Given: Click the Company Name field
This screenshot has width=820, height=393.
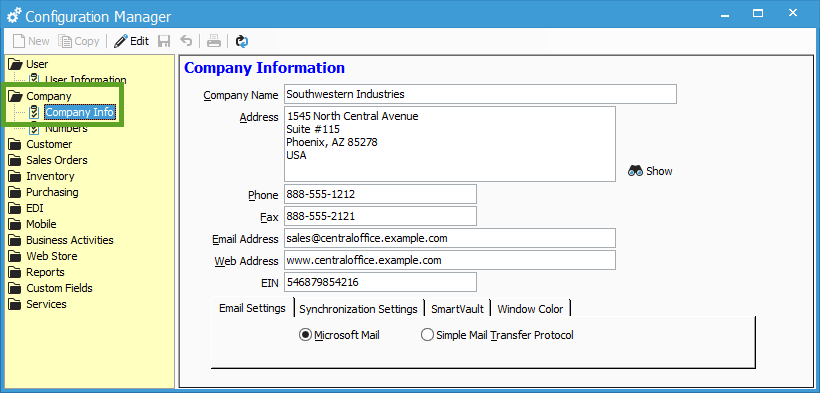Looking at the screenshot, I should [480, 95].
